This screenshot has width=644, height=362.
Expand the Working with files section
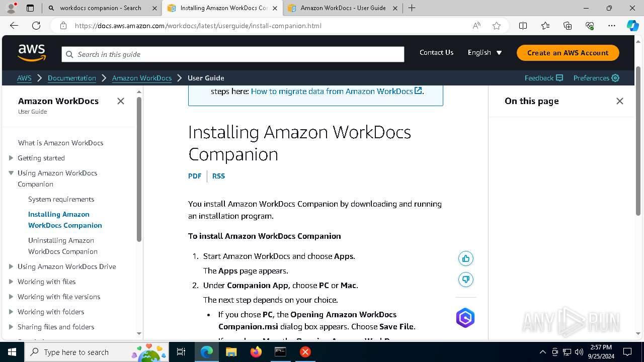click(11, 282)
